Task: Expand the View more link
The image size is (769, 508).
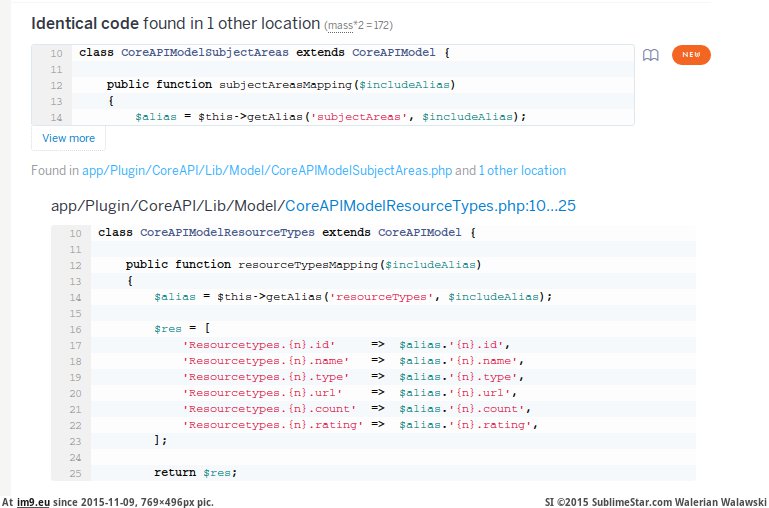Action: click(68, 138)
